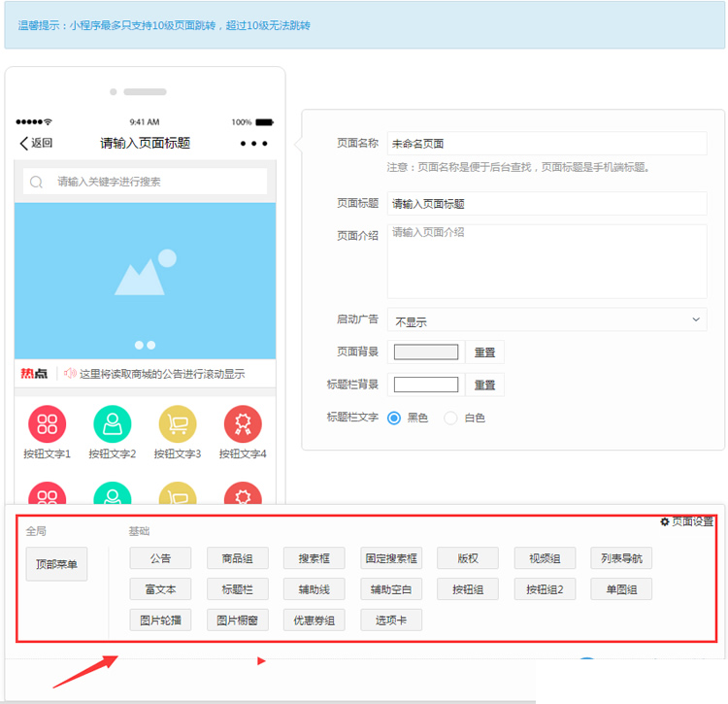Viewport: 728px width, 704px height.
Task: Click the search magnifier icon in preview
Action: click(36, 182)
